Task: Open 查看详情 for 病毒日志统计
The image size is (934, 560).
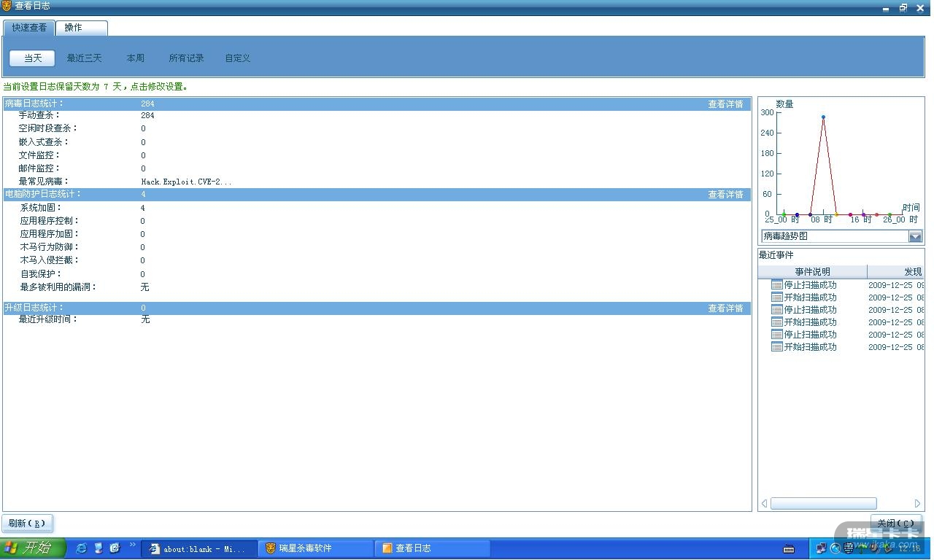Action: tap(726, 104)
